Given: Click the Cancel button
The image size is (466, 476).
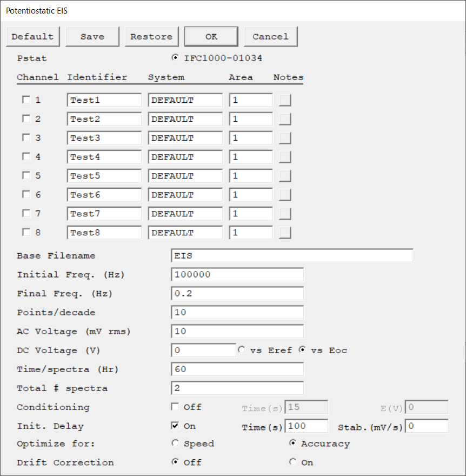Looking at the screenshot, I should click(x=271, y=36).
